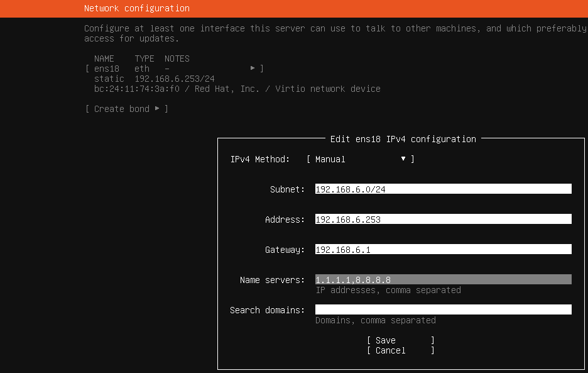Click the empty Search domains field
The height and width of the screenshot is (373, 588).
pyautogui.click(x=443, y=310)
